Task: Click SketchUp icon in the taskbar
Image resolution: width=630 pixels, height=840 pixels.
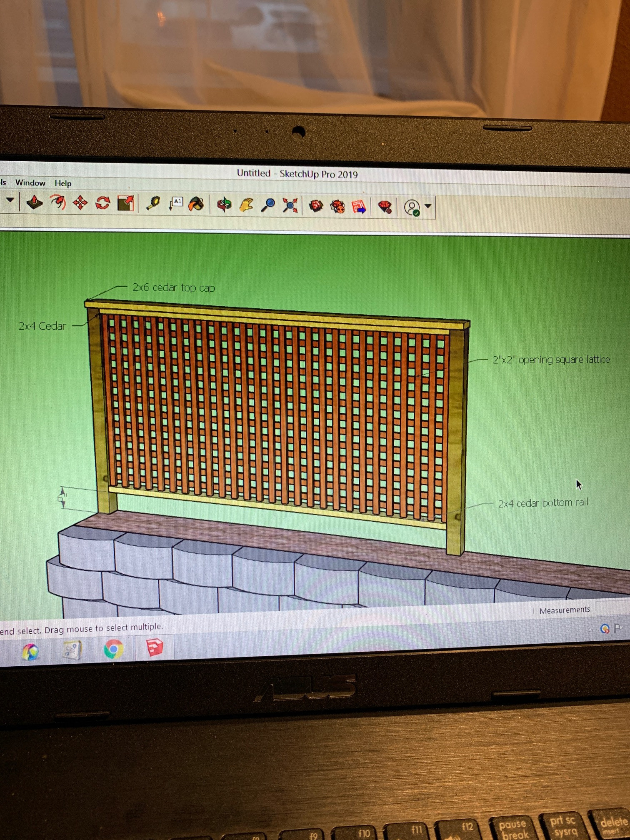Action: (154, 648)
